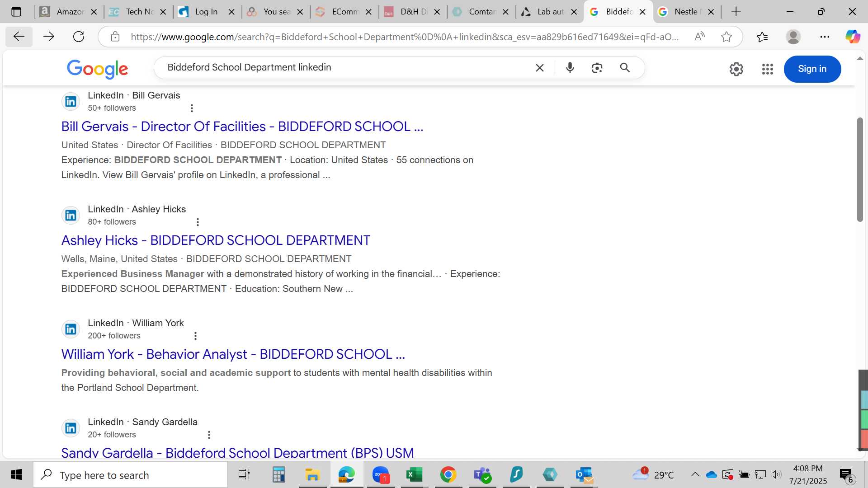Open the Favorites list icon
The height and width of the screenshot is (488, 868).
tap(762, 37)
